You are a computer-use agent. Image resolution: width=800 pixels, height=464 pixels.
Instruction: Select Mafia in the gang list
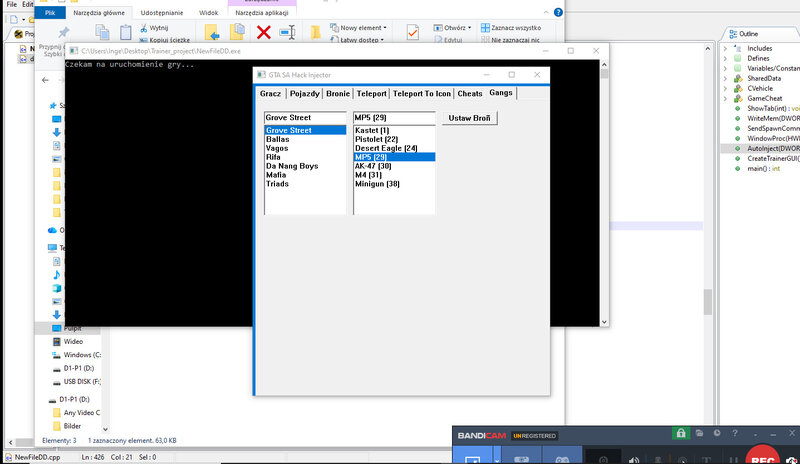[x=305, y=175]
